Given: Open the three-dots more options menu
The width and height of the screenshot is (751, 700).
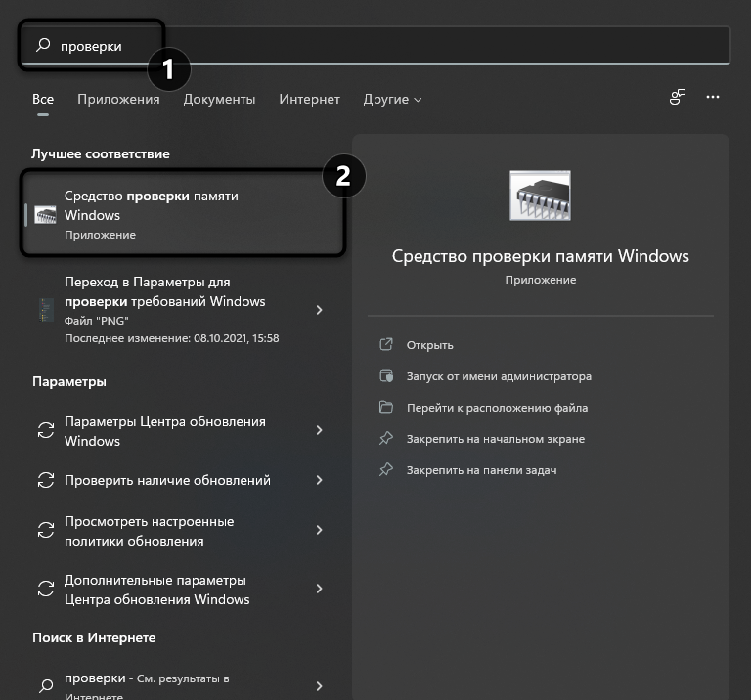Looking at the screenshot, I should point(713,97).
